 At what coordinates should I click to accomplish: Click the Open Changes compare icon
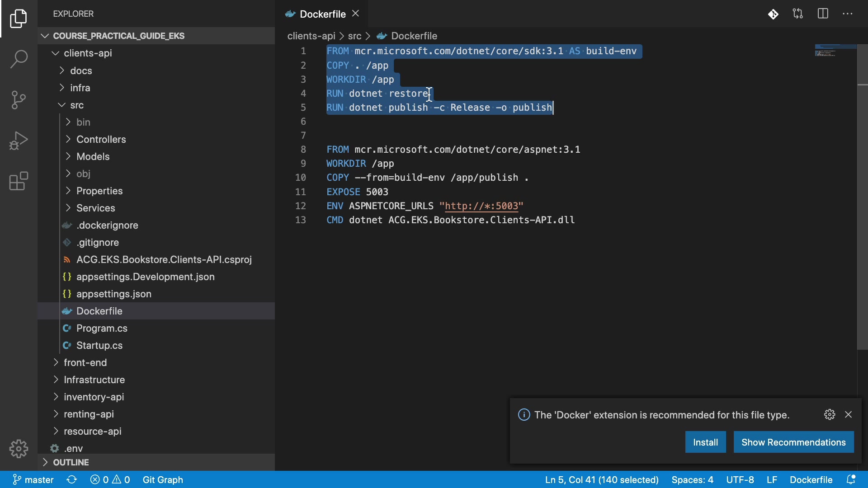[x=798, y=14]
